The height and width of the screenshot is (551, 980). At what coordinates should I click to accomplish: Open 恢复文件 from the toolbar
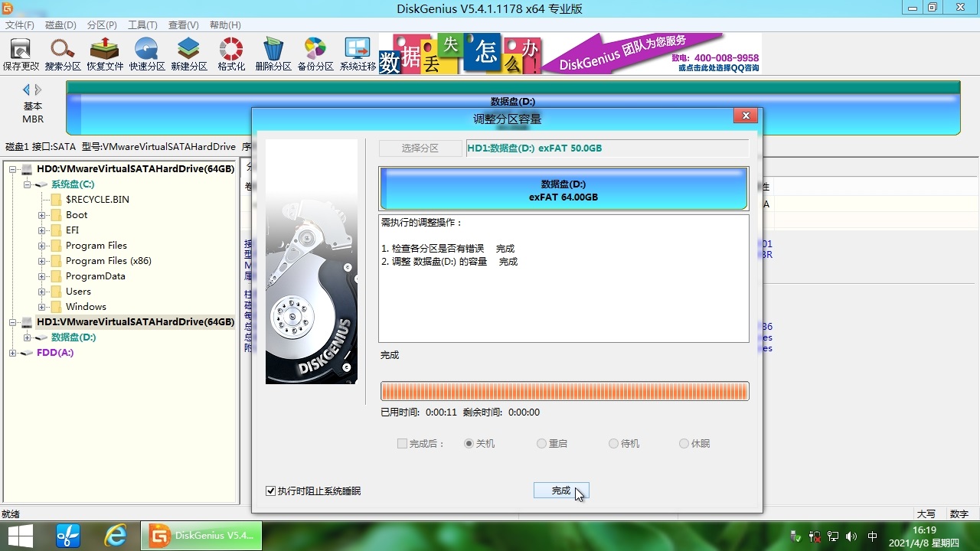tap(104, 53)
